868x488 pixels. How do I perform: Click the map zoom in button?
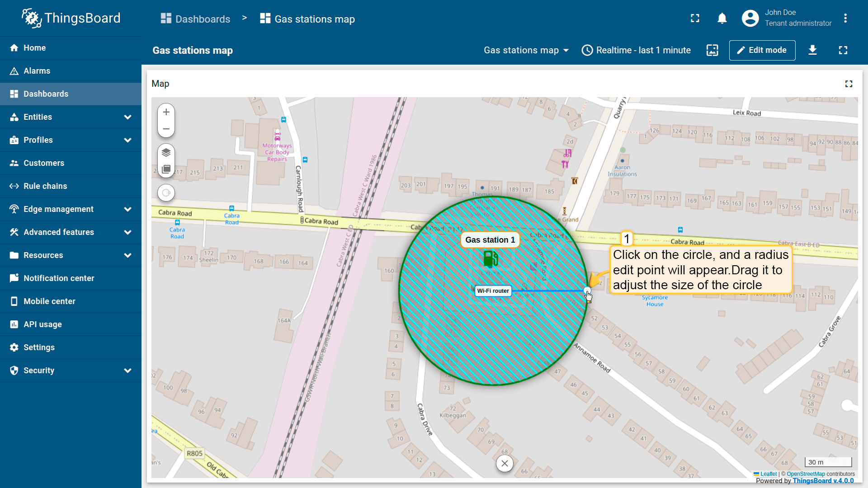[166, 112]
